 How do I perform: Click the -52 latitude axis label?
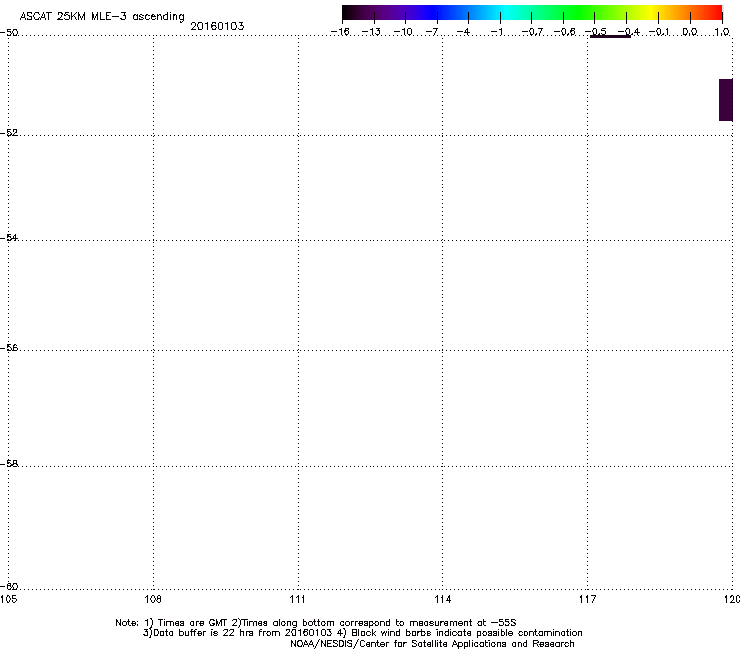[x=9, y=133]
